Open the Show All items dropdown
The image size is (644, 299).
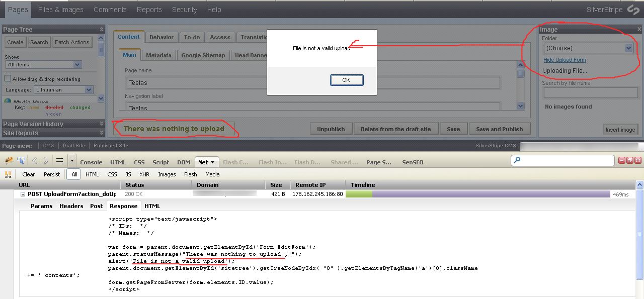tap(43, 64)
